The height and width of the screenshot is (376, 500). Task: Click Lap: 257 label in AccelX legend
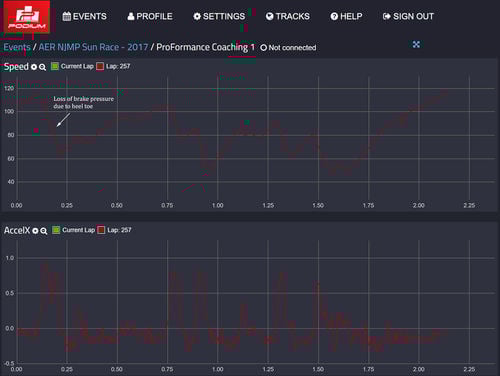point(119,230)
